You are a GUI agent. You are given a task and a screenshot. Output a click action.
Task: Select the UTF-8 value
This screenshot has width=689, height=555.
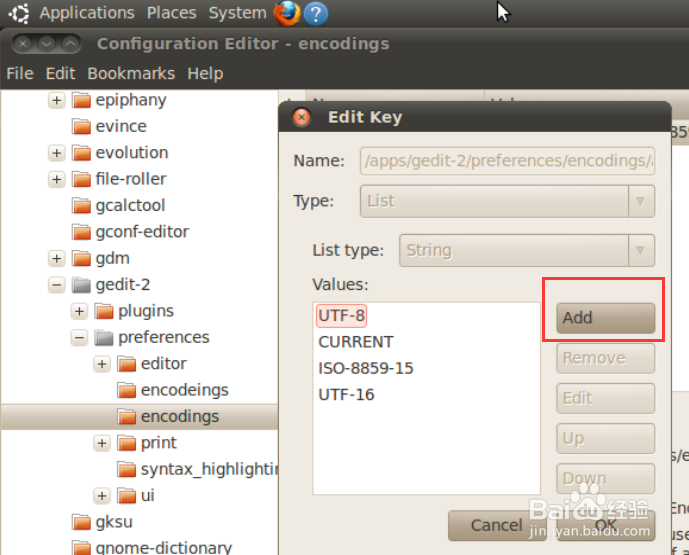(x=341, y=316)
